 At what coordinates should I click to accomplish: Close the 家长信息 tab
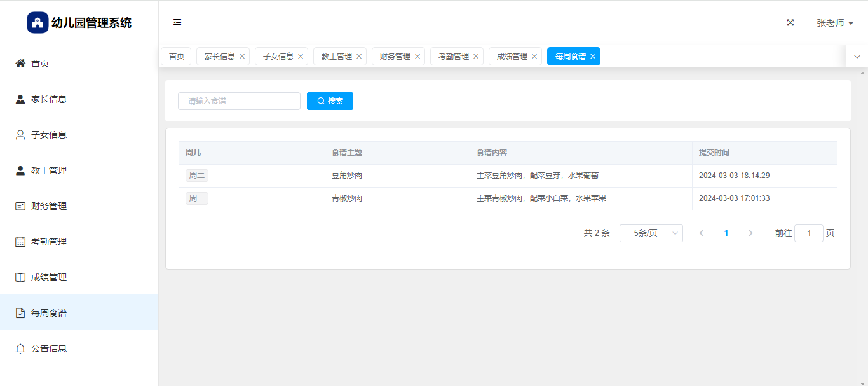click(x=242, y=57)
